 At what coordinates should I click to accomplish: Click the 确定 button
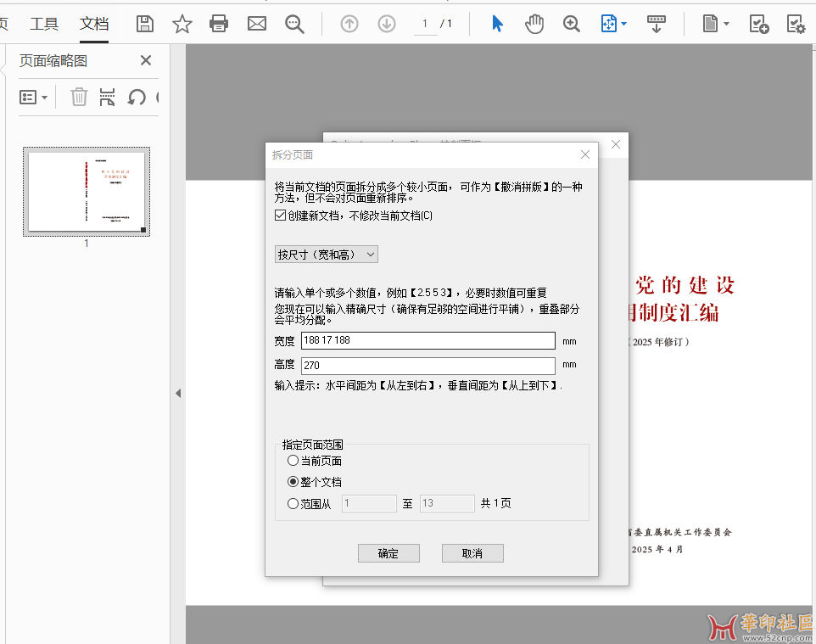(x=388, y=553)
